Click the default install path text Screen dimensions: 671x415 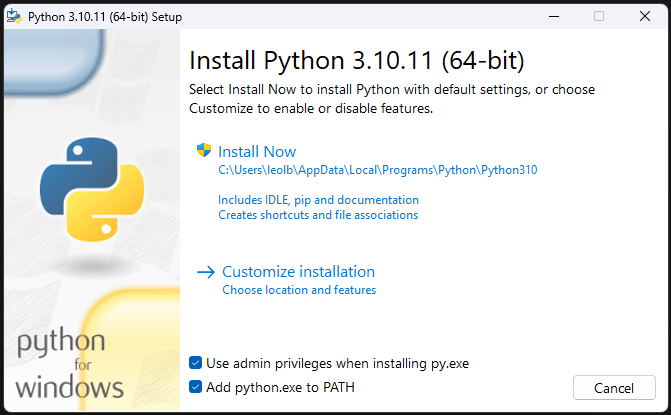[378, 170]
